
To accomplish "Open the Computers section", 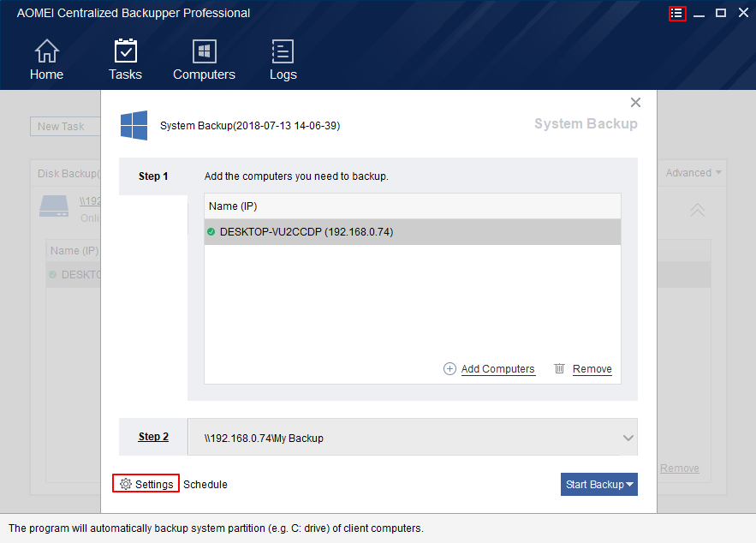I will [204, 59].
